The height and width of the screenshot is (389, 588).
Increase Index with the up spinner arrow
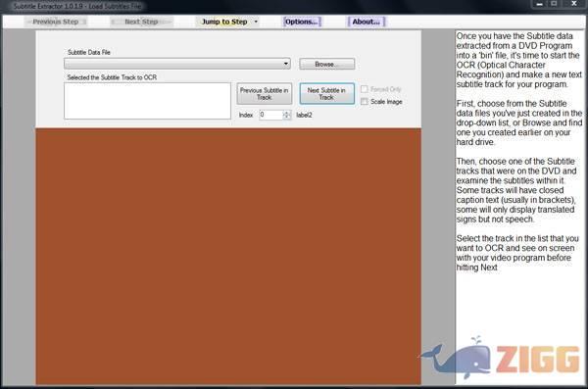287,113
